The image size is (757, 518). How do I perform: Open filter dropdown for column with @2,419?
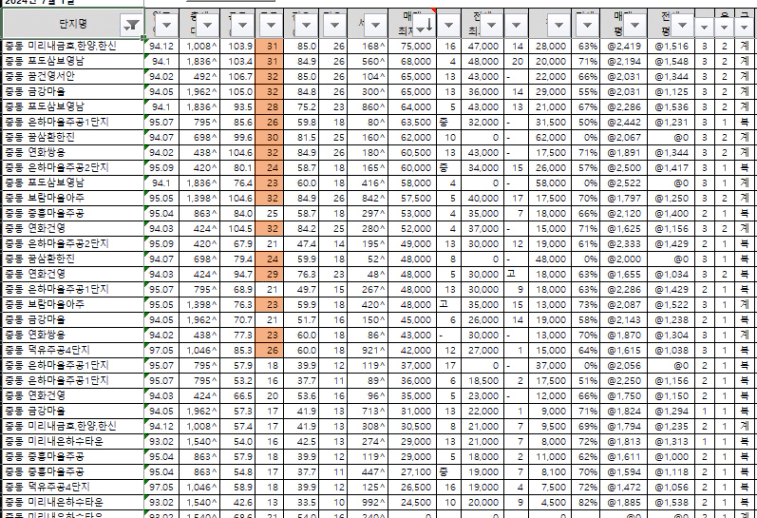point(635,25)
